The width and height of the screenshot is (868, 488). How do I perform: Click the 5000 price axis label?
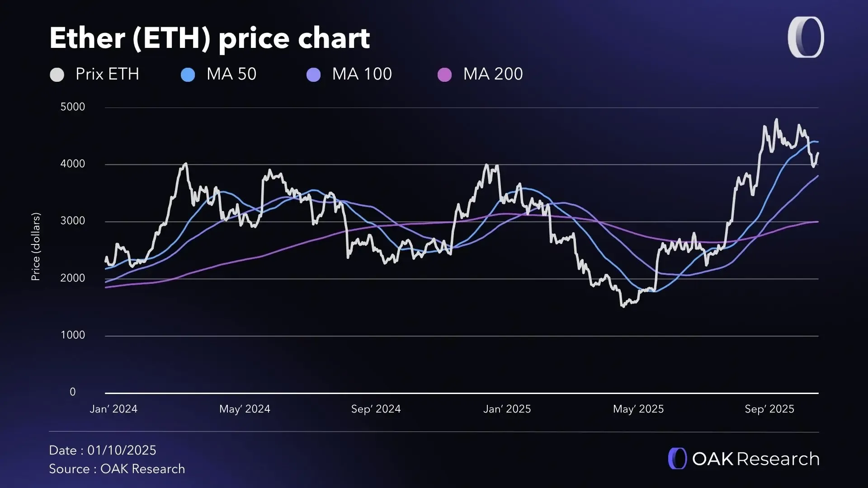[73, 107]
